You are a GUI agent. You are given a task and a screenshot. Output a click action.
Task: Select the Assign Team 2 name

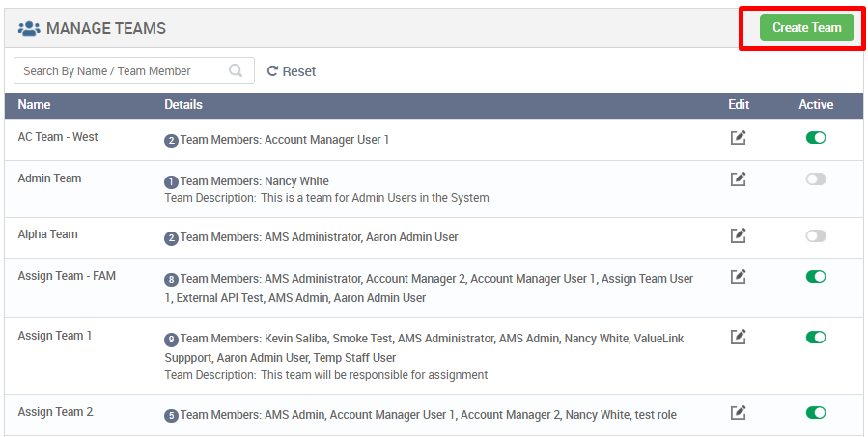55,412
